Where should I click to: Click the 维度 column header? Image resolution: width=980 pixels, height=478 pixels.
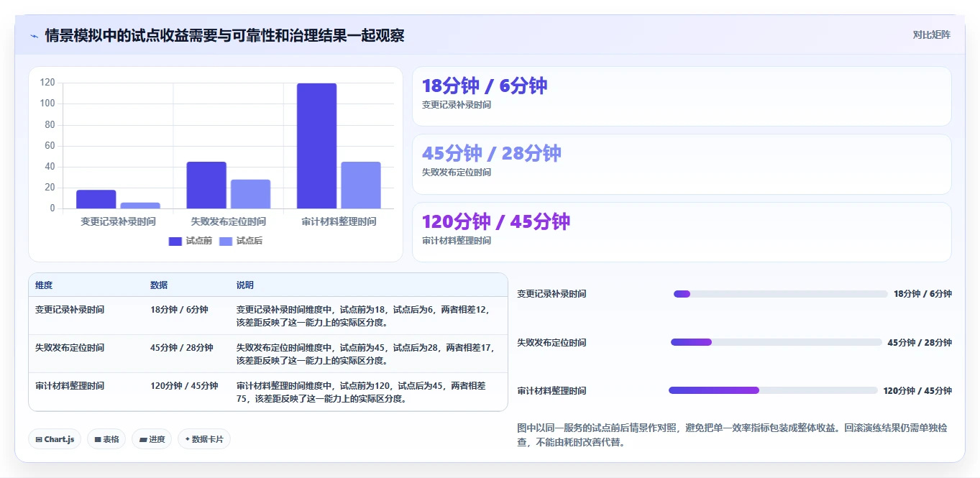[x=44, y=285]
